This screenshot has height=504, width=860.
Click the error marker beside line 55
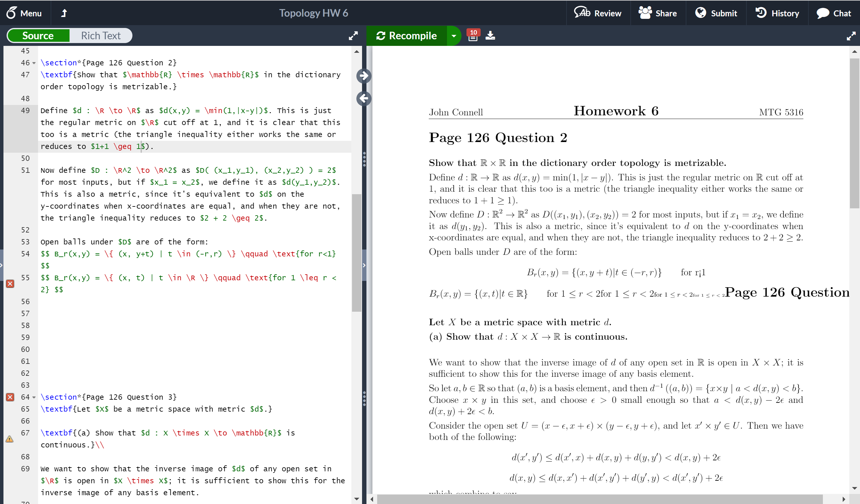pyautogui.click(x=10, y=283)
